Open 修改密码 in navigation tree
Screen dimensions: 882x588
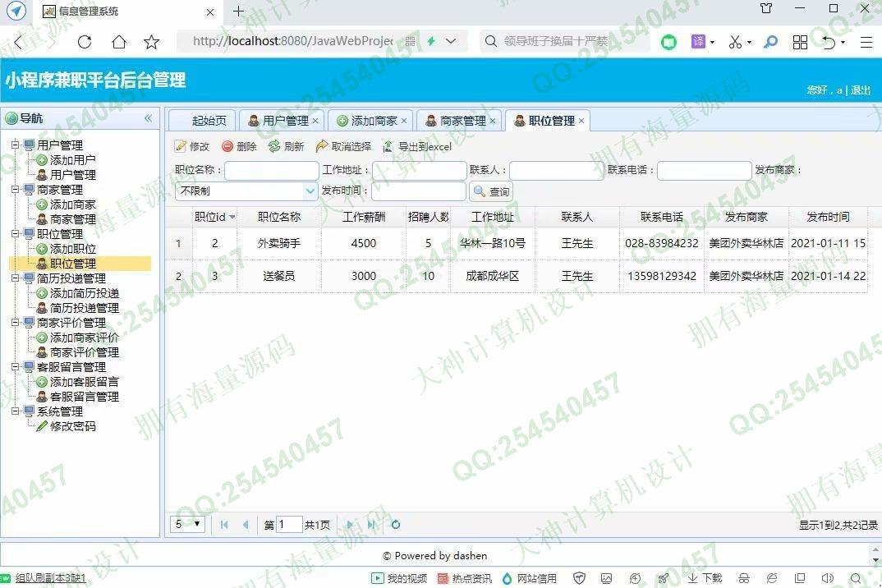point(72,426)
